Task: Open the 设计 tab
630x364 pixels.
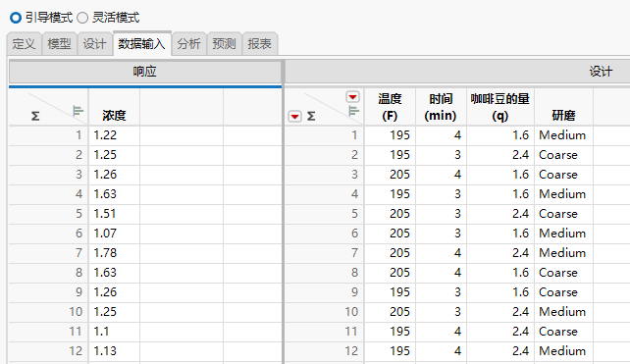Action: pos(95,44)
